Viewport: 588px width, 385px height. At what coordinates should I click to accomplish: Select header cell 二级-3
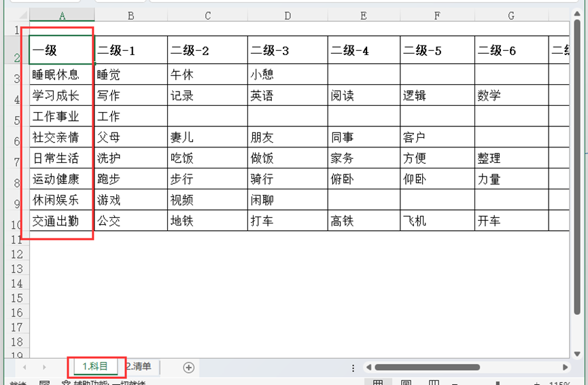pos(288,50)
